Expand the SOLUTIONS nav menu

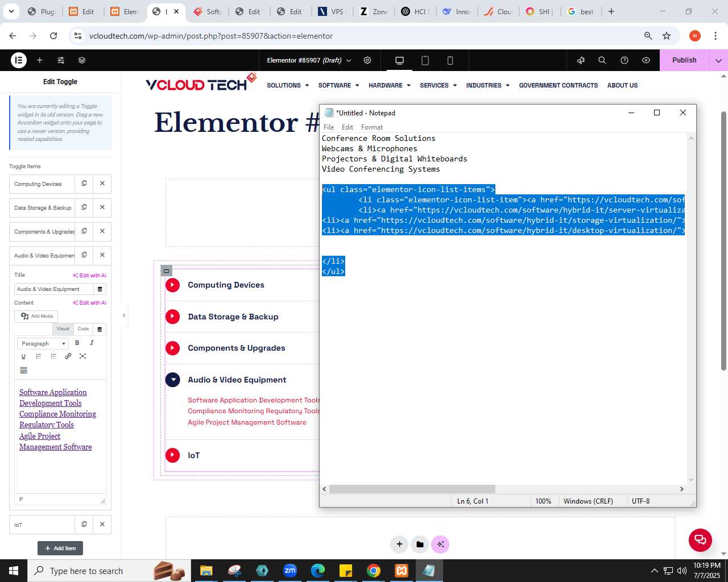288,85
